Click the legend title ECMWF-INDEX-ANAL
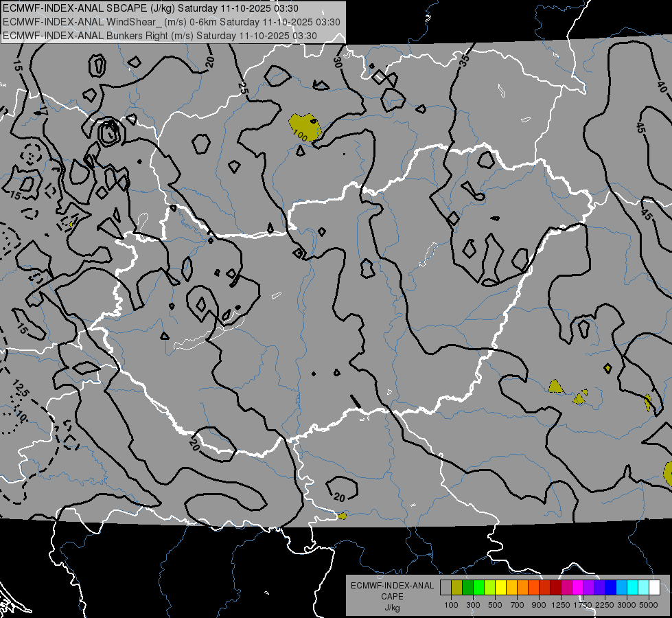 (x=392, y=586)
